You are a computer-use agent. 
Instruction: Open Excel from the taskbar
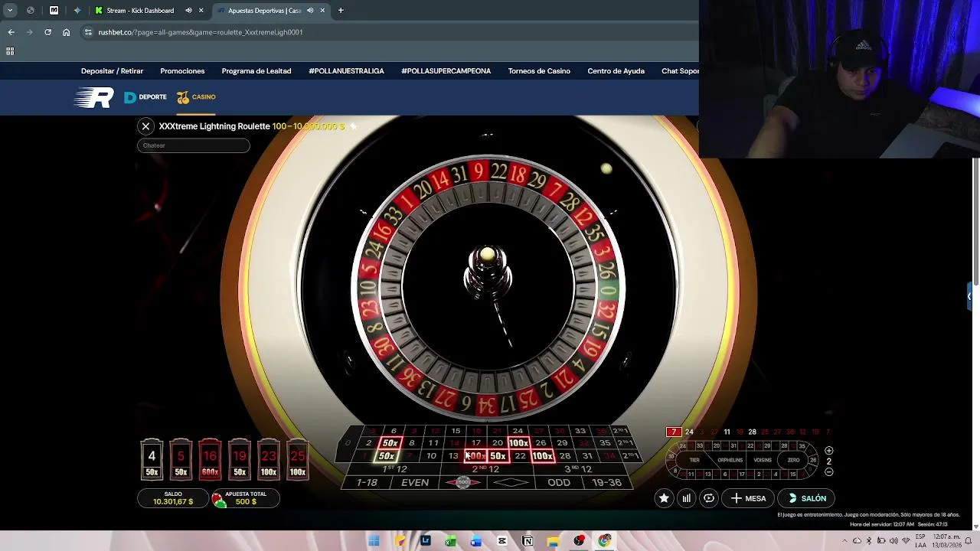pos(450,541)
